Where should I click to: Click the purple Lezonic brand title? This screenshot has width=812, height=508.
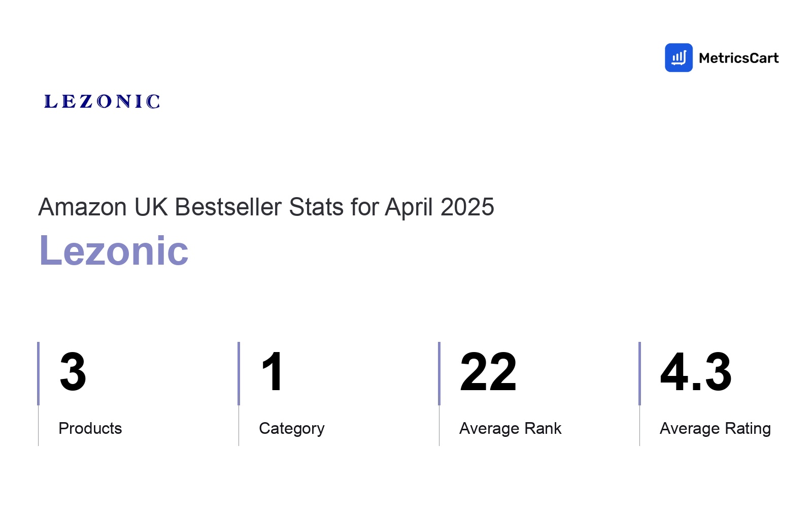click(x=114, y=250)
